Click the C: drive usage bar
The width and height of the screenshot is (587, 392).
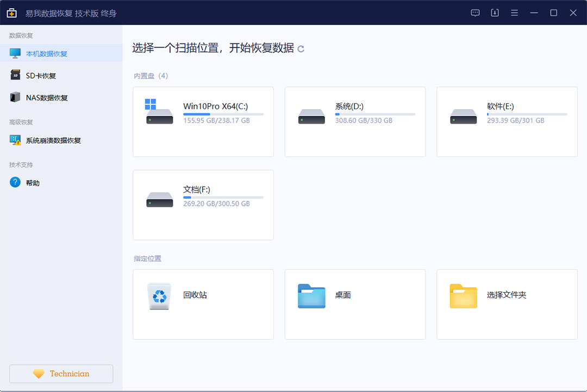(x=223, y=114)
